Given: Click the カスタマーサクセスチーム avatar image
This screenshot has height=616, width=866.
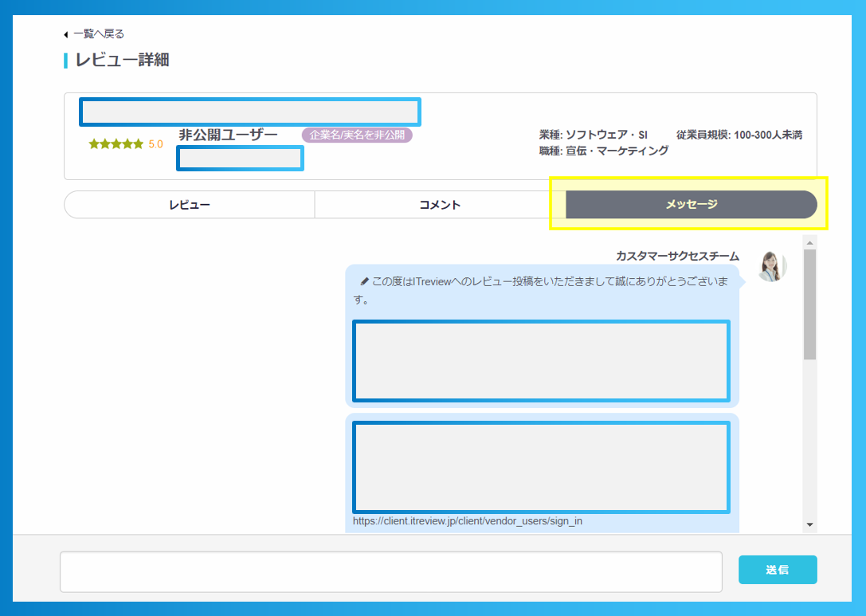Looking at the screenshot, I should click(771, 266).
